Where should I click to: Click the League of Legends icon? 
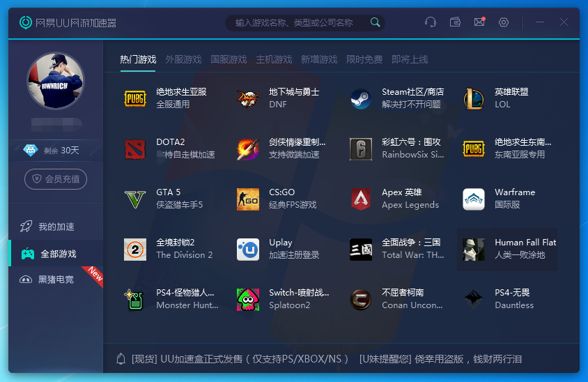(x=474, y=98)
